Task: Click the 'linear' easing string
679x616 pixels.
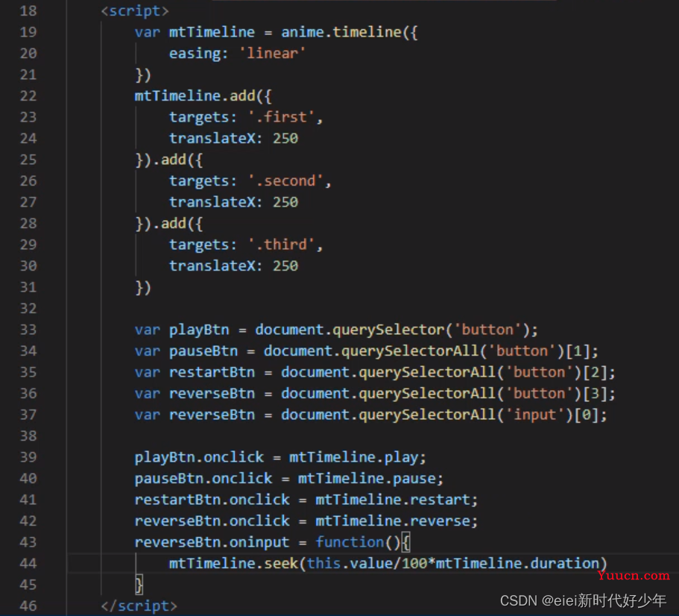Action: 272,53
